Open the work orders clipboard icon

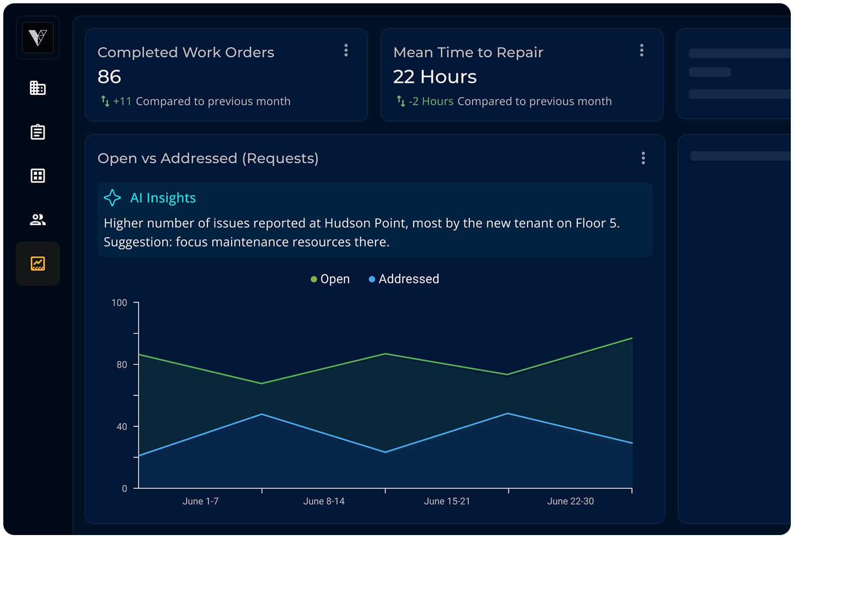pos(37,132)
